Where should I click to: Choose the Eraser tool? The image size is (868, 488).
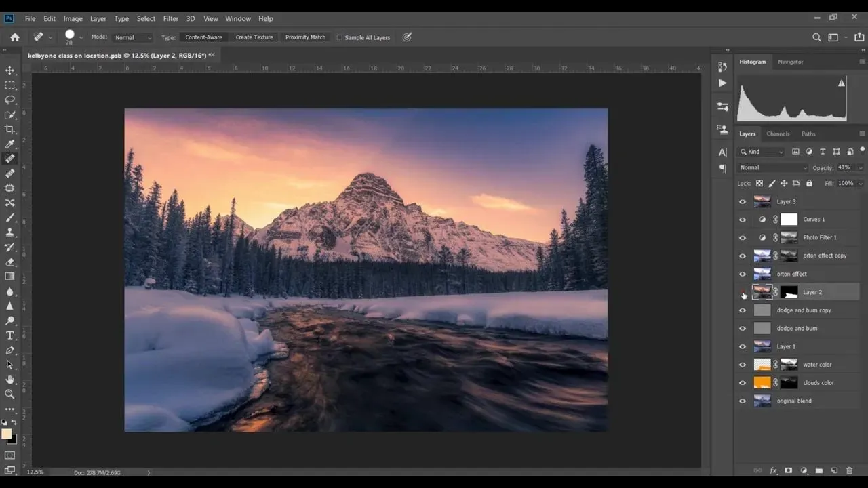[x=9, y=262]
